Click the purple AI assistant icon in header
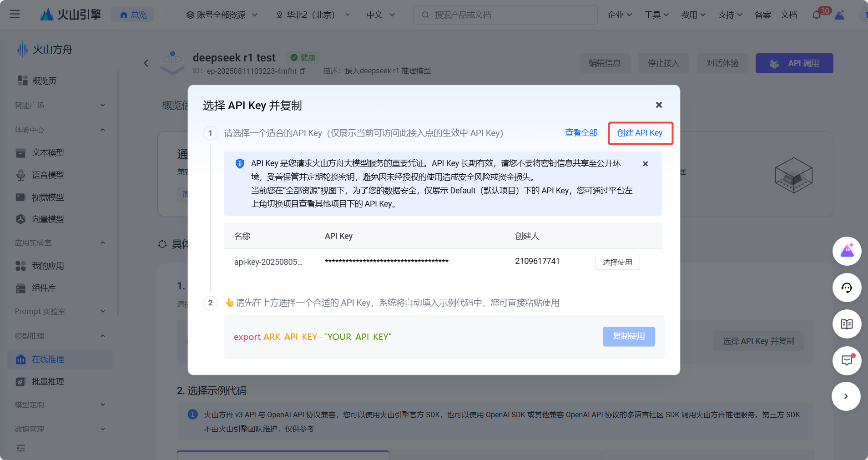868x460 pixels. (840, 15)
